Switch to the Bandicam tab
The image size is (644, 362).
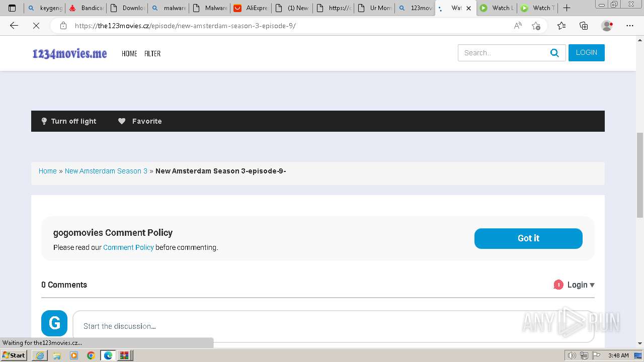[86, 8]
